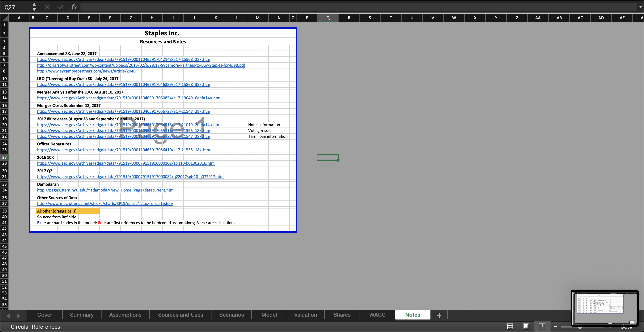Select the Shares sheet tab

(x=342, y=315)
